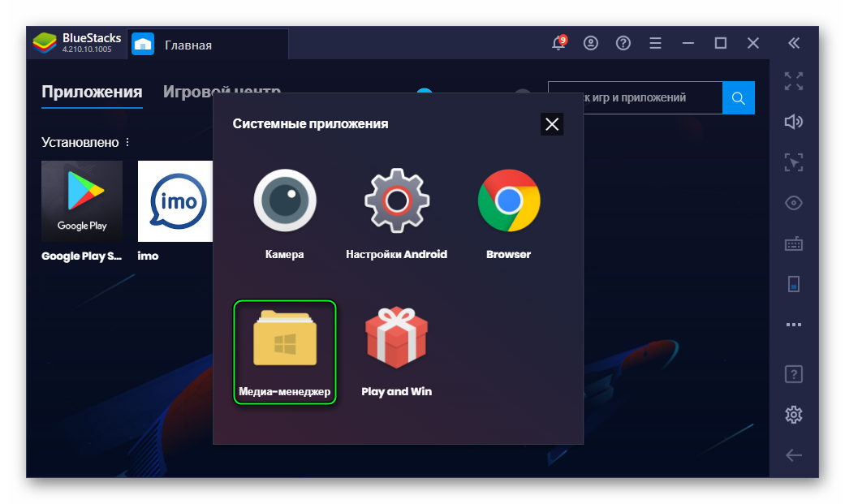845x504 pixels.
Task: Collapse the sidebar with double chevron
Action: pyautogui.click(x=794, y=43)
